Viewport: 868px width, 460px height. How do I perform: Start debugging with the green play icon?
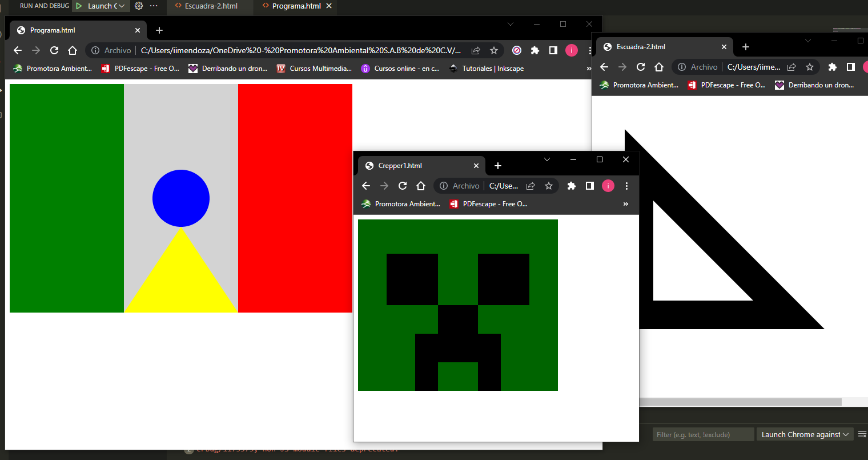click(x=79, y=6)
